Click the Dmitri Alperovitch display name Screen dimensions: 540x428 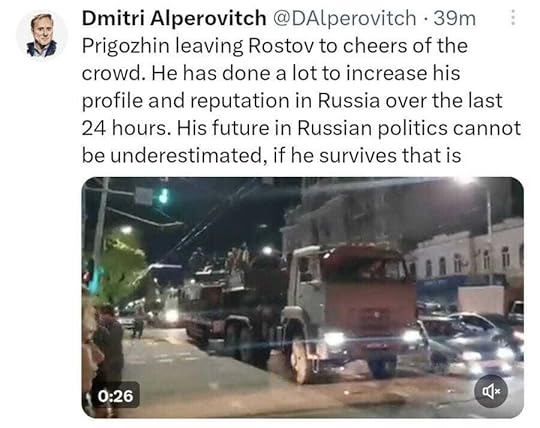pyautogui.click(x=174, y=18)
